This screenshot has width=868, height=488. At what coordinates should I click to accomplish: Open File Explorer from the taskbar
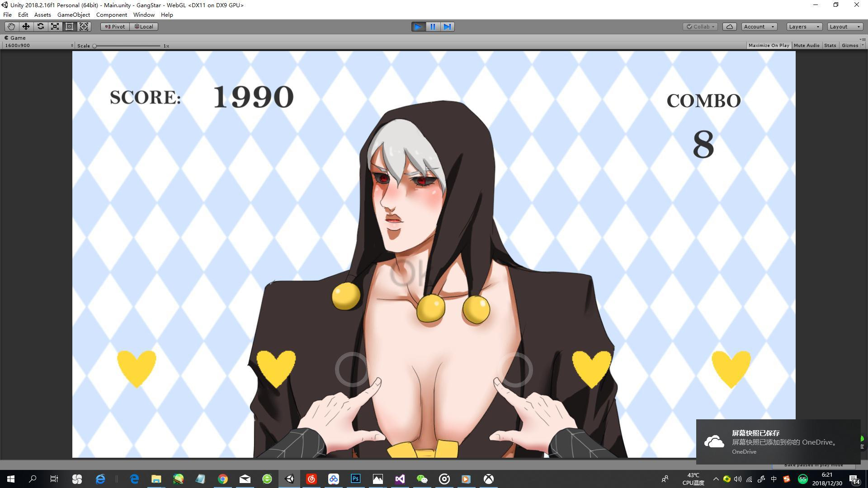pos(156,479)
